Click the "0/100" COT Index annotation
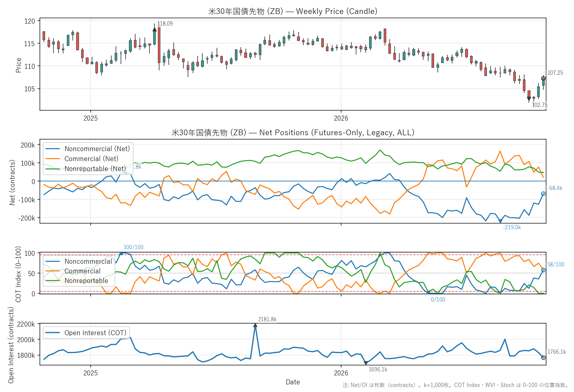Viewport: 574px width, 392px height. coord(438,300)
